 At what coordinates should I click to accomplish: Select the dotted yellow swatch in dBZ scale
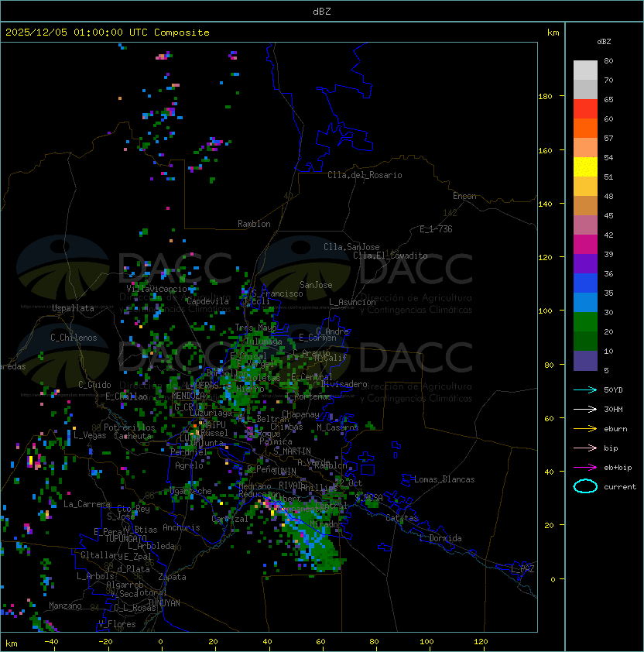point(585,167)
